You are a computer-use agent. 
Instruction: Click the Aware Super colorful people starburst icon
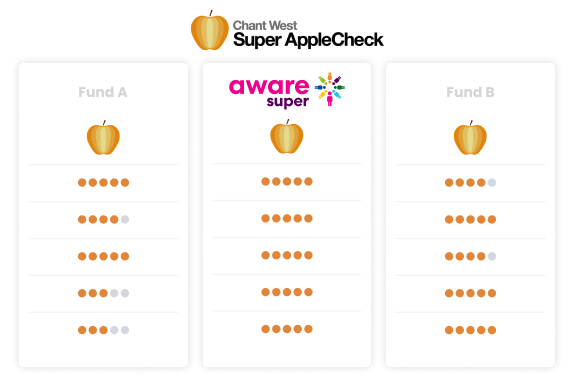tap(330, 89)
